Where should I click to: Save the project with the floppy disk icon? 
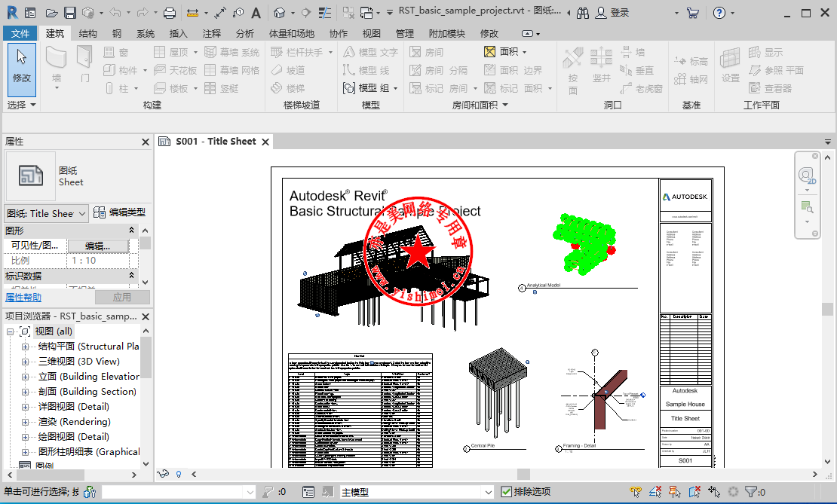[70, 12]
